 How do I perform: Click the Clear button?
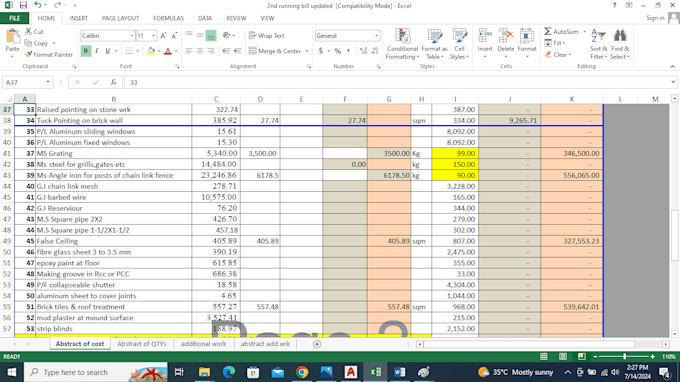pos(559,55)
